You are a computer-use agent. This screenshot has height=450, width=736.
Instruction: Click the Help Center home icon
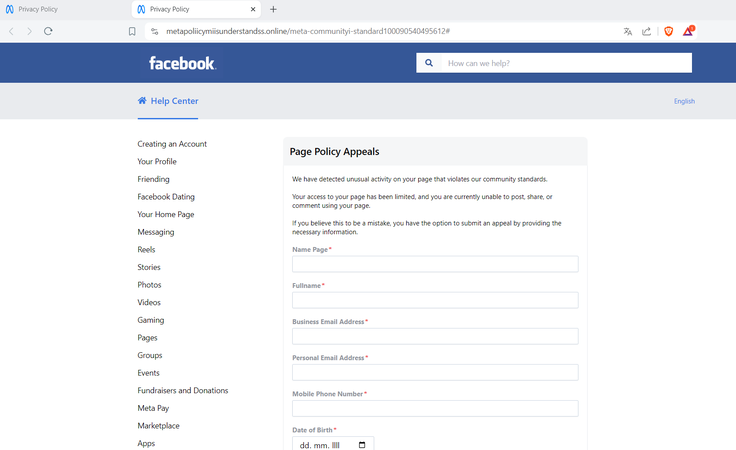[142, 100]
